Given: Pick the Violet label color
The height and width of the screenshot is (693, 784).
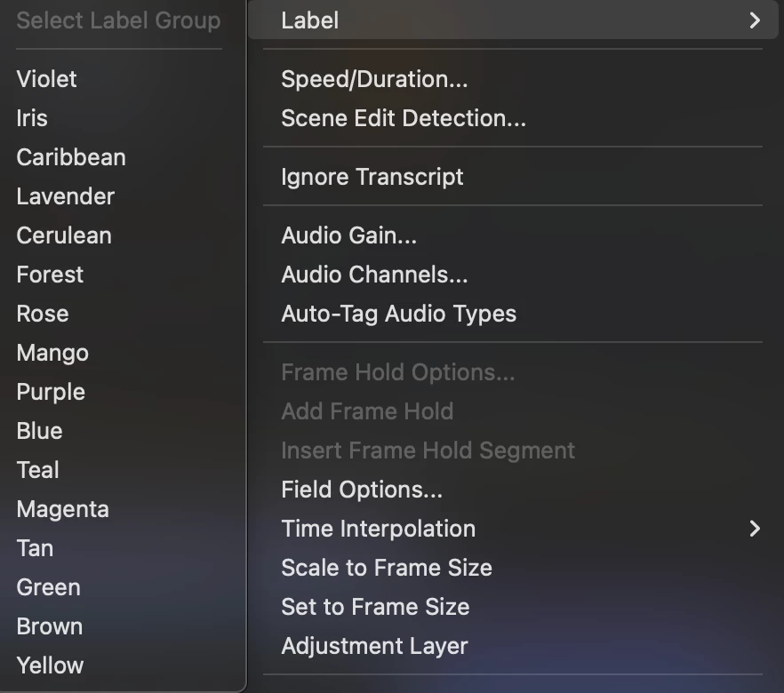Looking at the screenshot, I should [x=47, y=79].
